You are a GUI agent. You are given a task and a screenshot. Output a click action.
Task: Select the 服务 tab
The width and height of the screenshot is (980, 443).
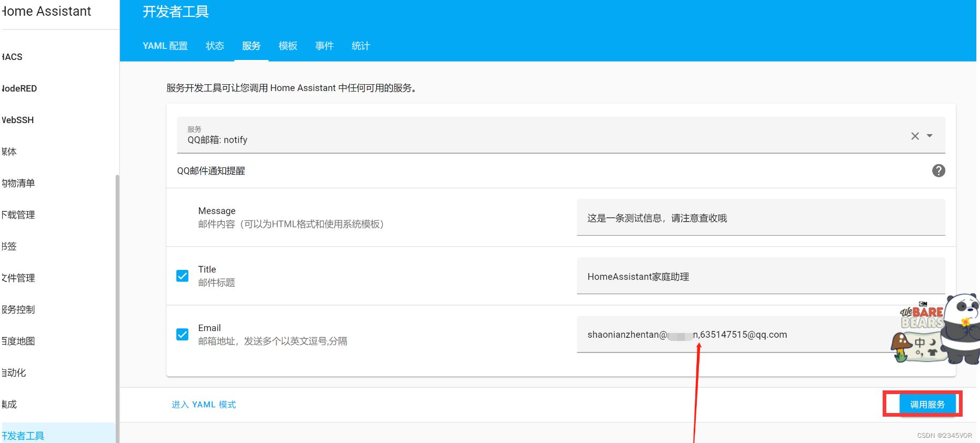pyautogui.click(x=251, y=46)
